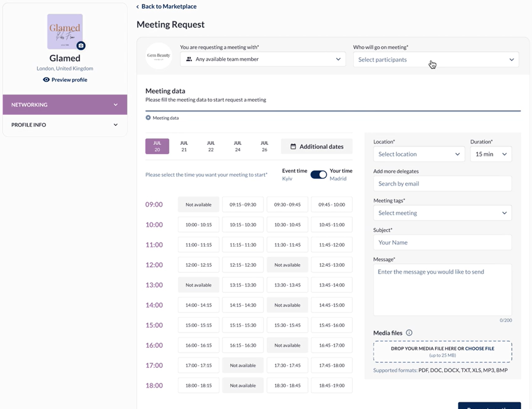Viewport: 532px width, 409px height.
Task: Open the Select participants dropdown
Action: 436,60
